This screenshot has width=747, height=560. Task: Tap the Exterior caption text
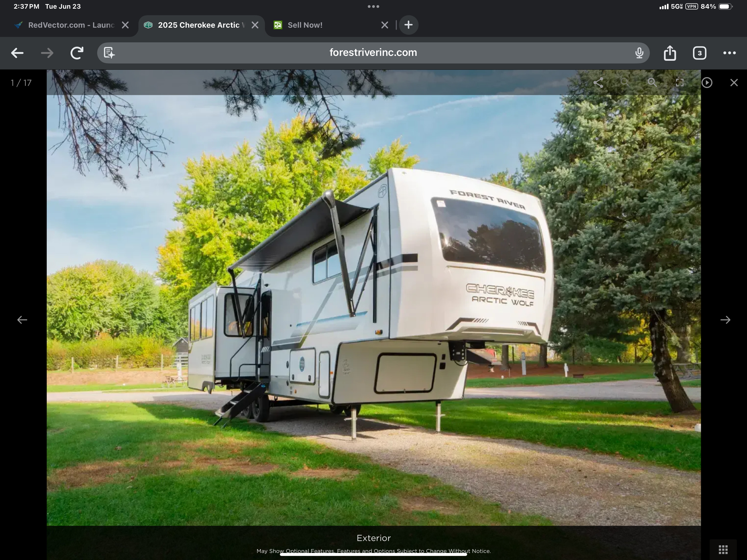pos(373,538)
